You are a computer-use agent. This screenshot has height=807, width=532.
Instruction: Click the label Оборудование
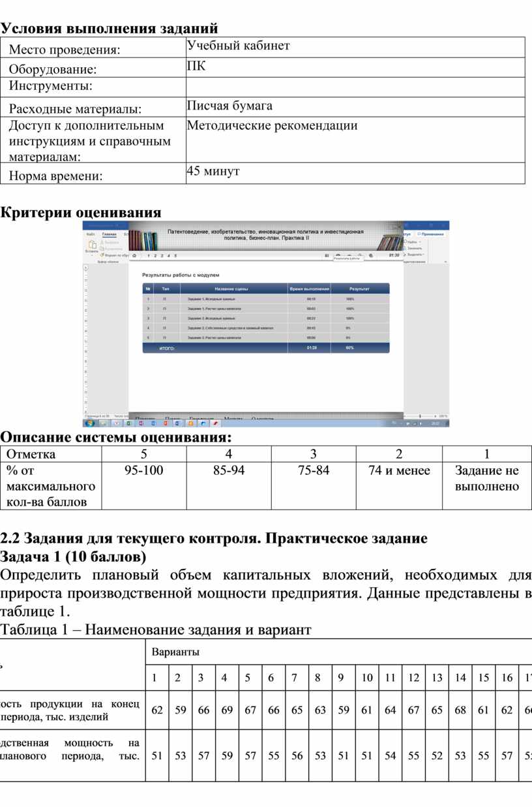coord(52,70)
